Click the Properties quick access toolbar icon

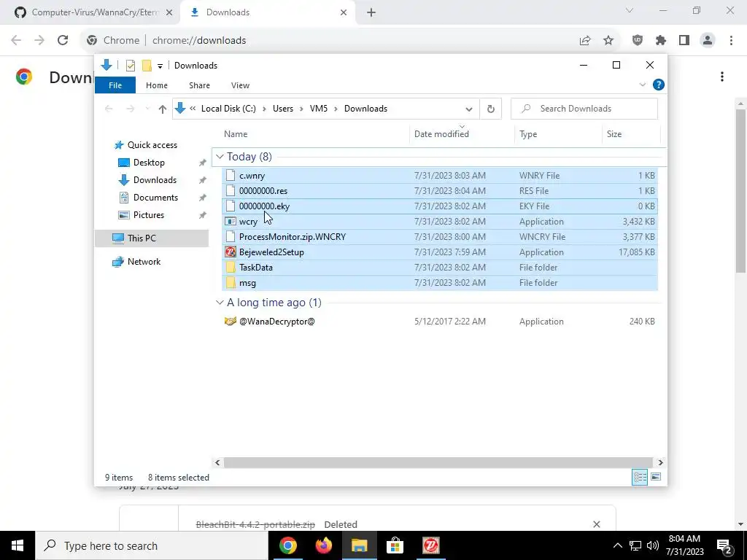130,66
